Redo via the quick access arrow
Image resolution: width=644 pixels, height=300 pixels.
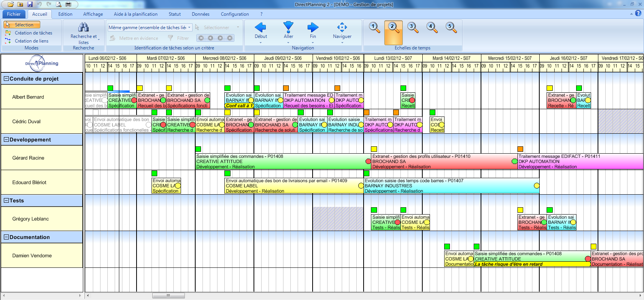(49, 5)
